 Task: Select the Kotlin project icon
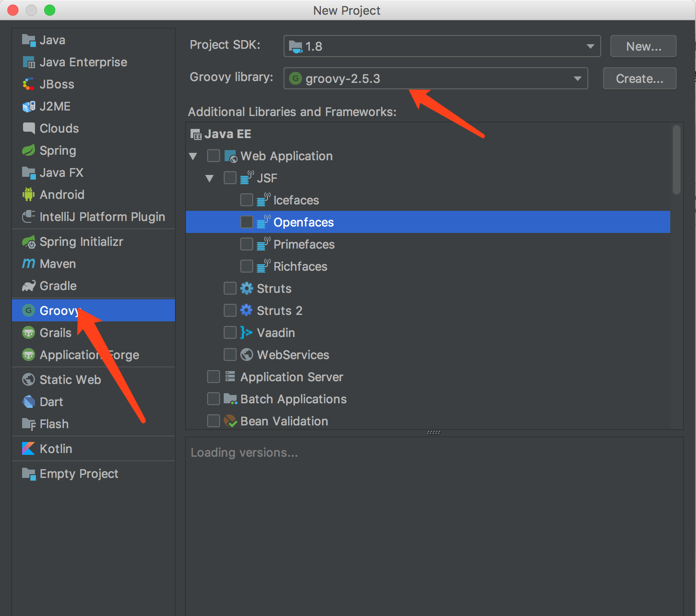[28, 448]
